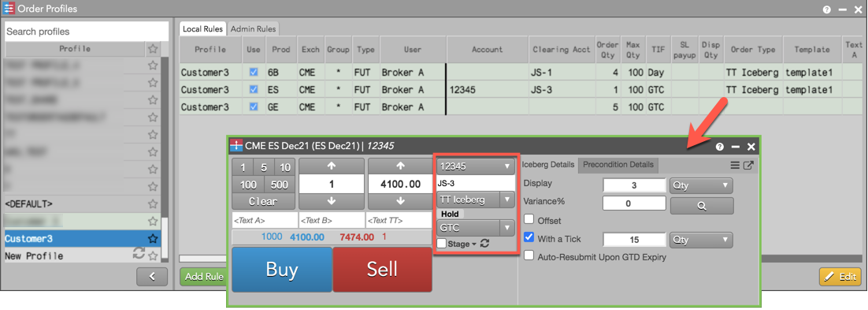This screenshot has height=310, width=868.
Task: Uncheck the With a Tick checkbox
Action: coord(529,239)
